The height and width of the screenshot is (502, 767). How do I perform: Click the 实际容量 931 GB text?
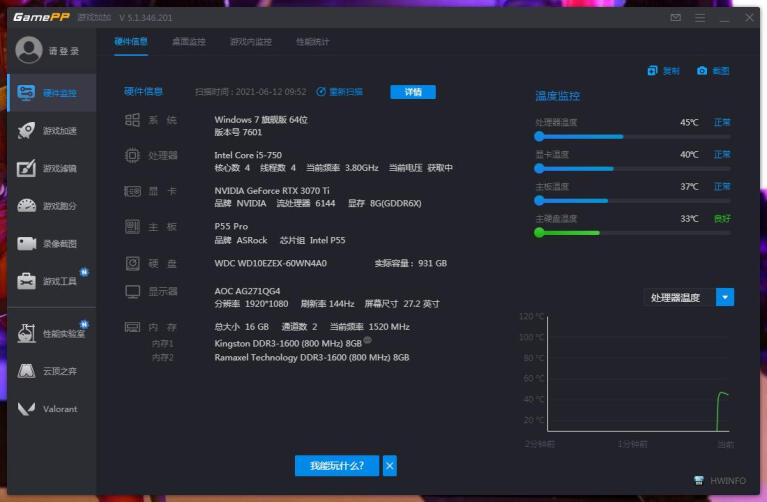410,263
